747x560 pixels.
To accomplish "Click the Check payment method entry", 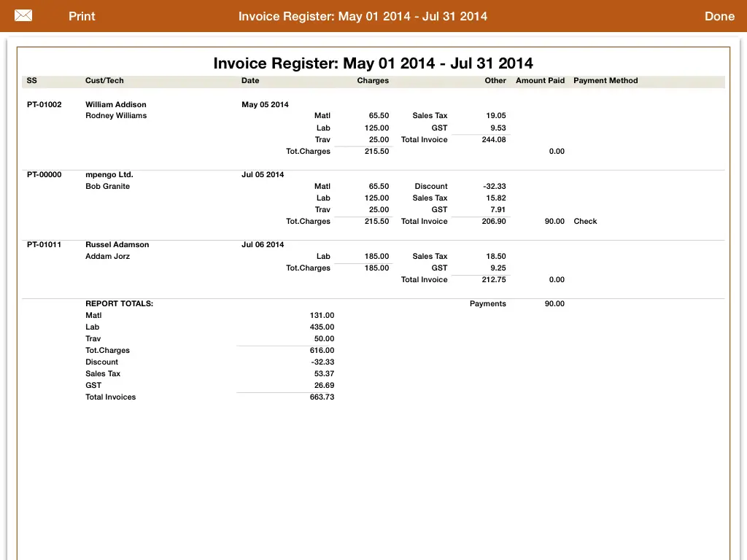I will 585,221.
